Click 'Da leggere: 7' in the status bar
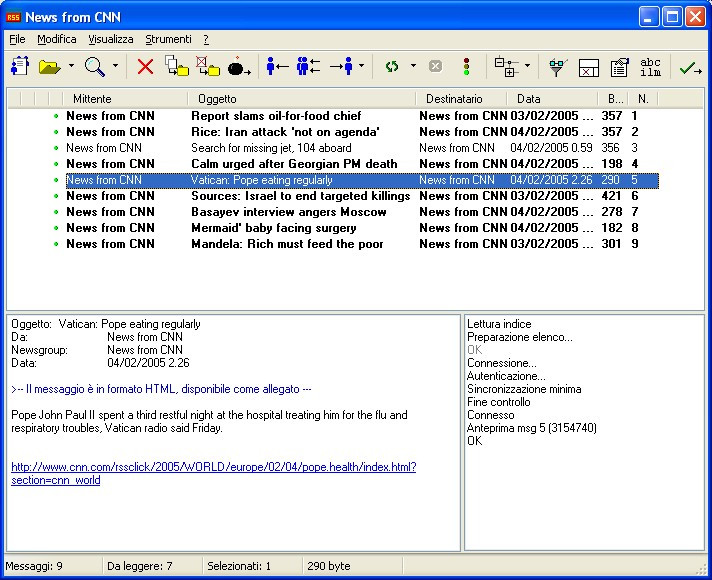712x580 pixels. pos(140,566)
